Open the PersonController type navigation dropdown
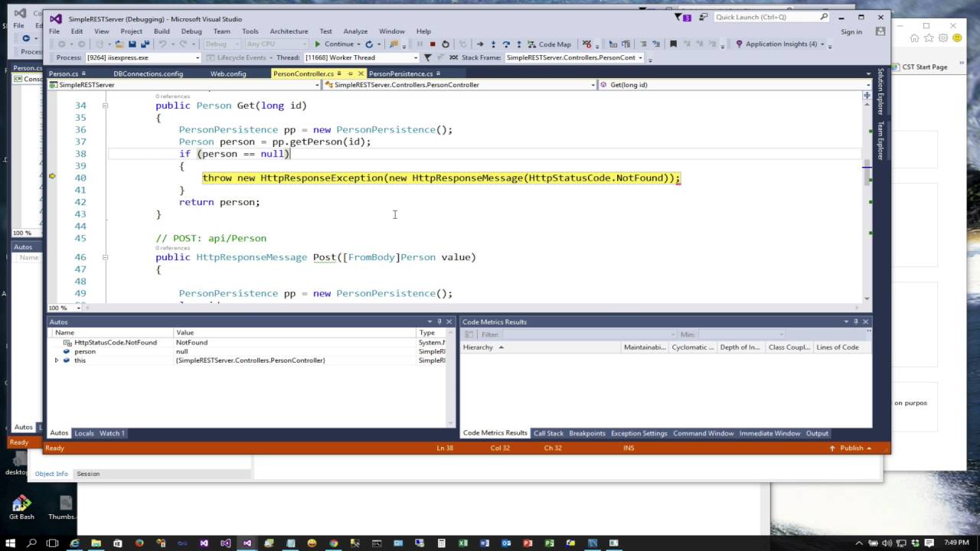Viewport: 980px width, 551px height. pos(593,85)
